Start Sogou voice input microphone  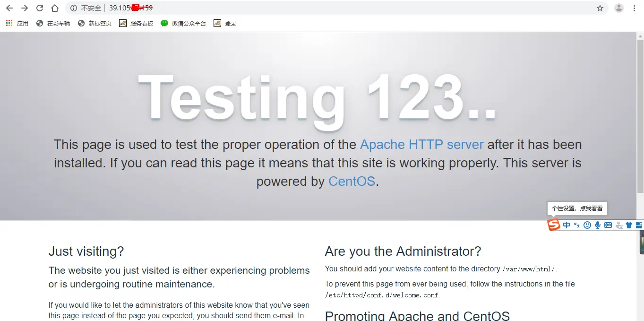pyautogui.click(x=598, y=225)
